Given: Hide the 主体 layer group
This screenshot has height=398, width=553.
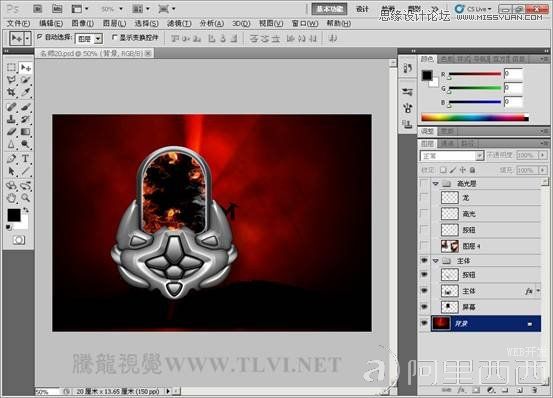Looking at the screenshot, I should point(424,261).
